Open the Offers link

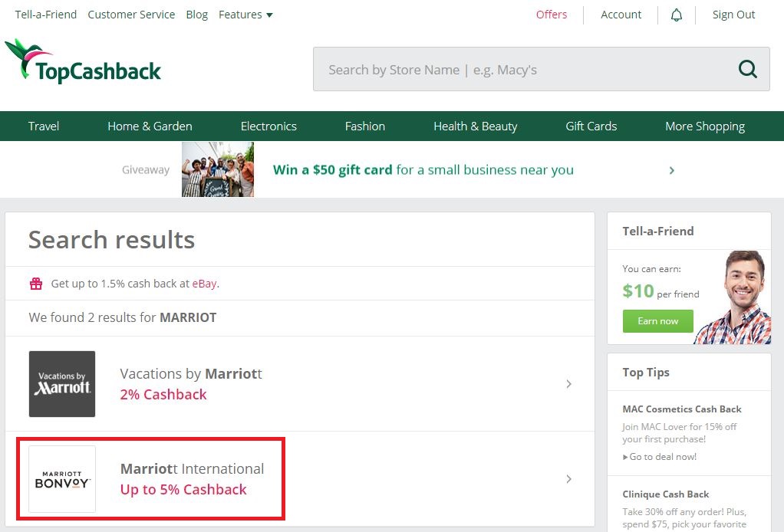552,15
